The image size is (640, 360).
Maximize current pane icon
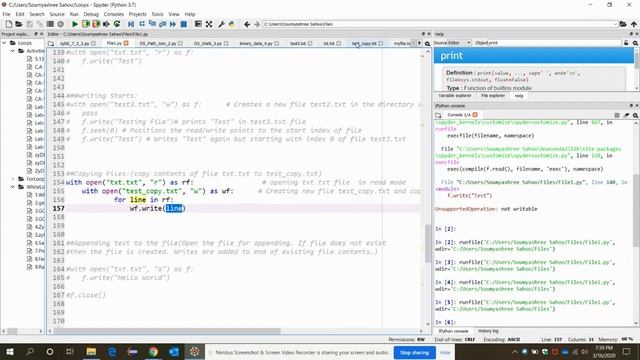198,24
